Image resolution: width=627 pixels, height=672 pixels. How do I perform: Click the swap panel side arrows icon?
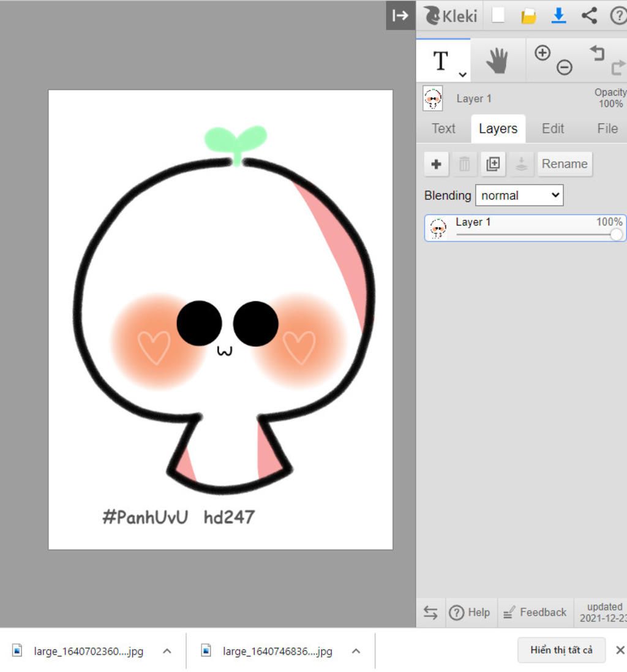click(431, 613)
